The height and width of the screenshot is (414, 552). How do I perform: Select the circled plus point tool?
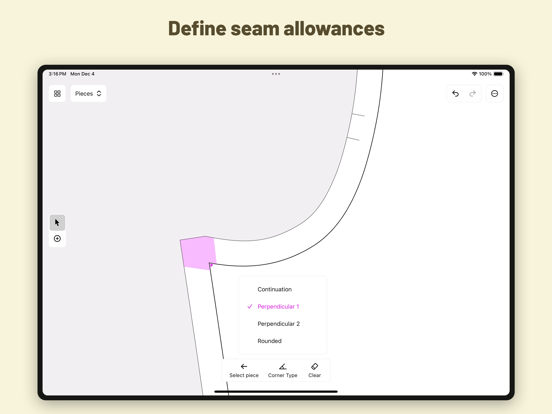click(57, 239)
